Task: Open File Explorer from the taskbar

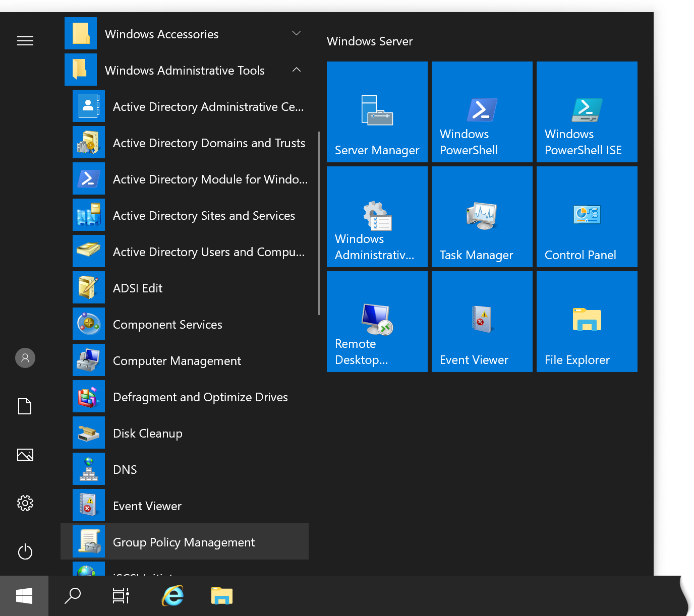Action: click(x=222, y=596)
